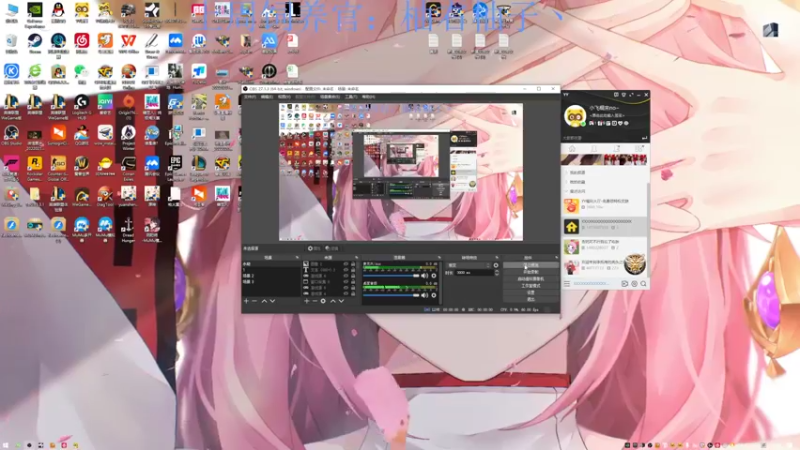Open hamburger menu in YY window
This screenshot has width=800, height=450.
point(567,284)
